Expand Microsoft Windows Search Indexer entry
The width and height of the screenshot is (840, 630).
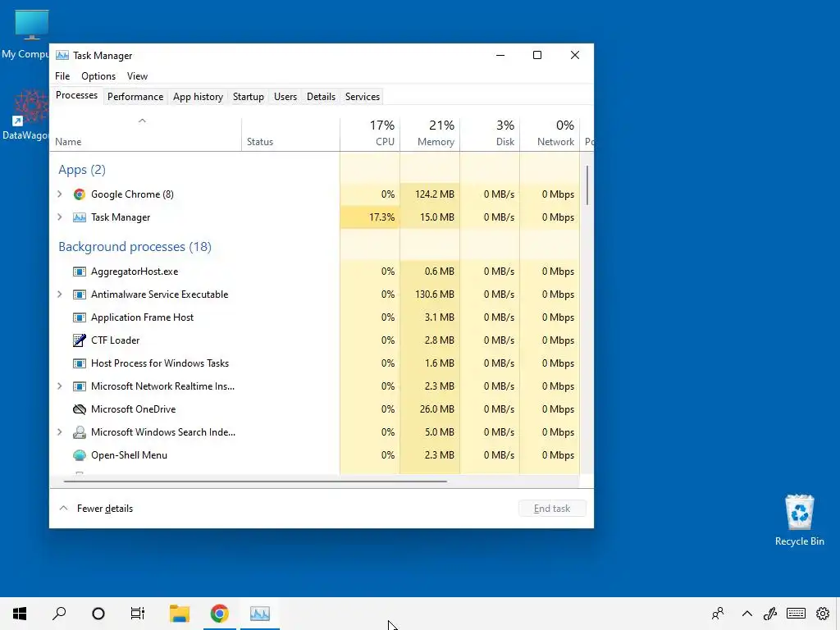click(60, 432)
